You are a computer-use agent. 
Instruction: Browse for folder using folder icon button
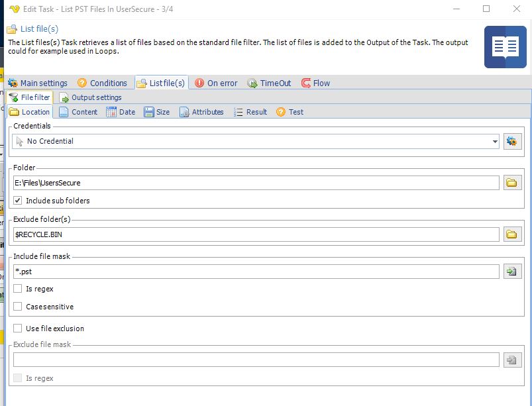513,183
